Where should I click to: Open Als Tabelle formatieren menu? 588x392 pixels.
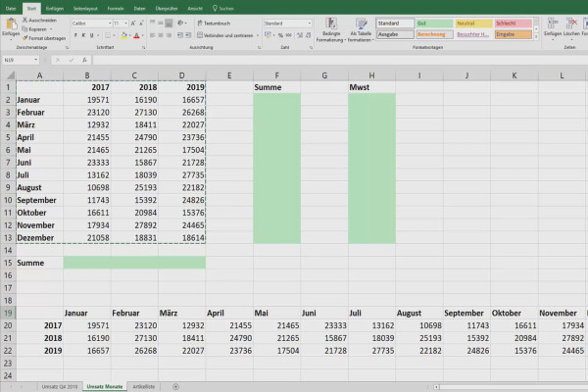click(361, 29)
